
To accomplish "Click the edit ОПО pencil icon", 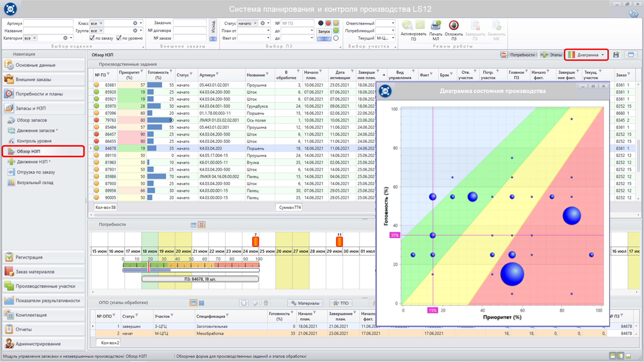I will 255,303.
